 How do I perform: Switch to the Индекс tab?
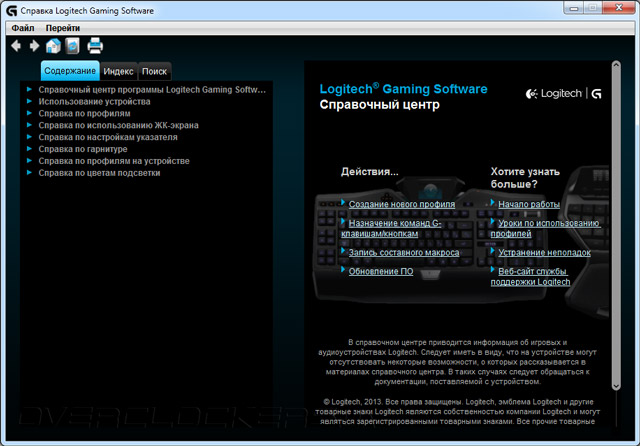[118, 71]
